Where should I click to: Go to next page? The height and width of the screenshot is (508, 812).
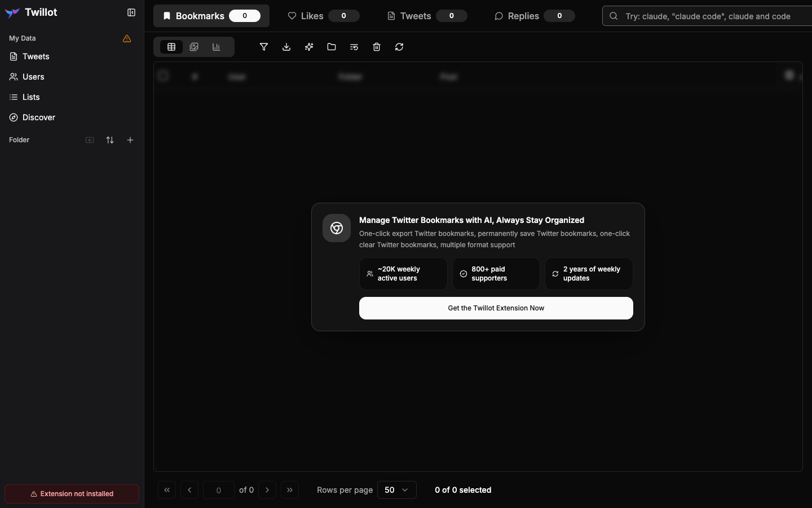click(267, 490)
